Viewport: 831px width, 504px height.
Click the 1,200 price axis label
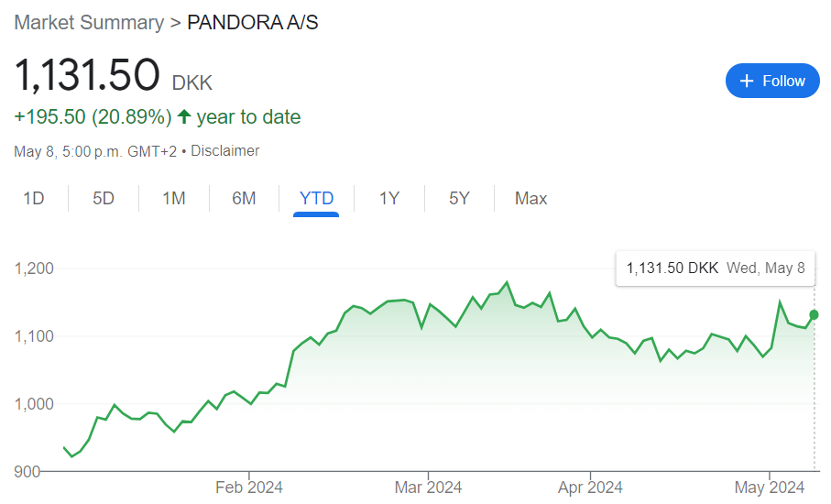(34, 268)
